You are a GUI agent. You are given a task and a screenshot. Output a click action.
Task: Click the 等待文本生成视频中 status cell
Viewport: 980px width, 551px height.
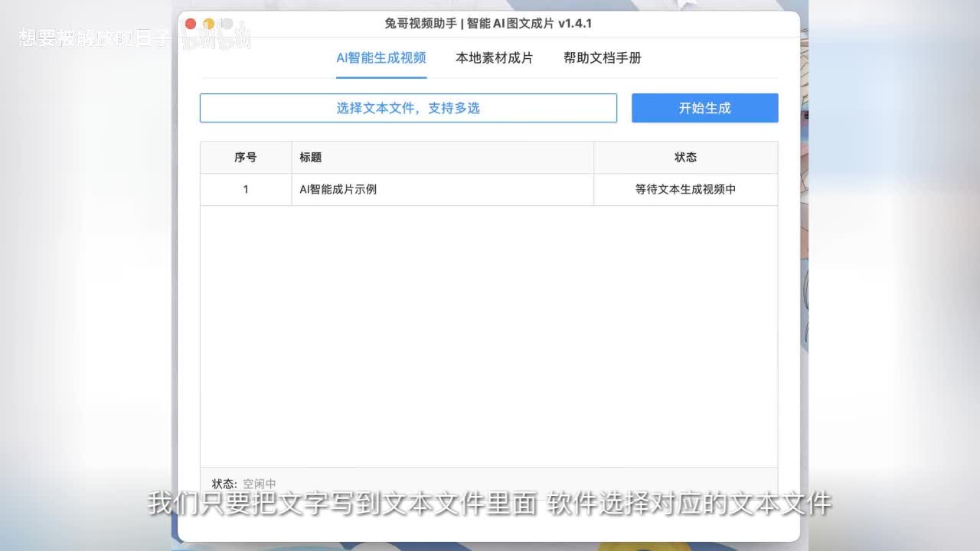point(685,190)
